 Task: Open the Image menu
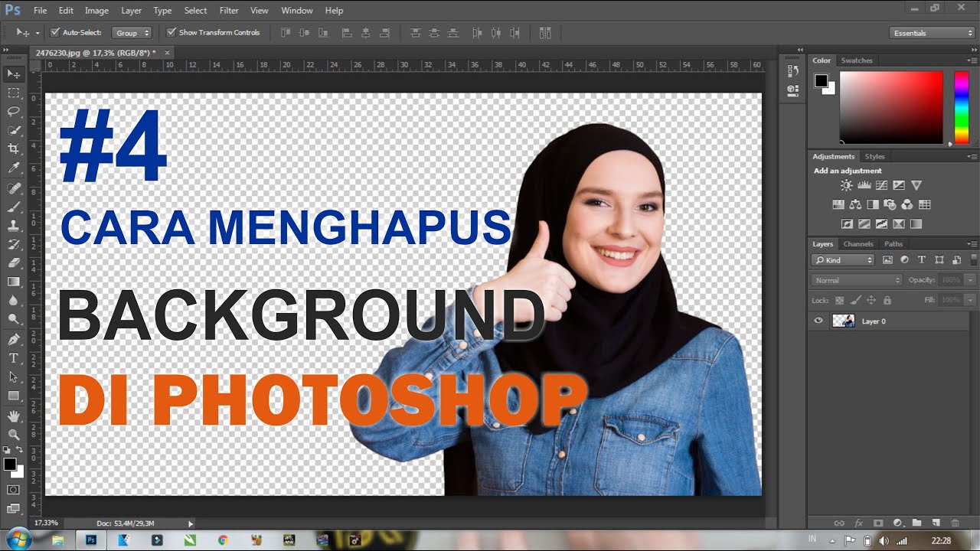(x=96, y=11)
